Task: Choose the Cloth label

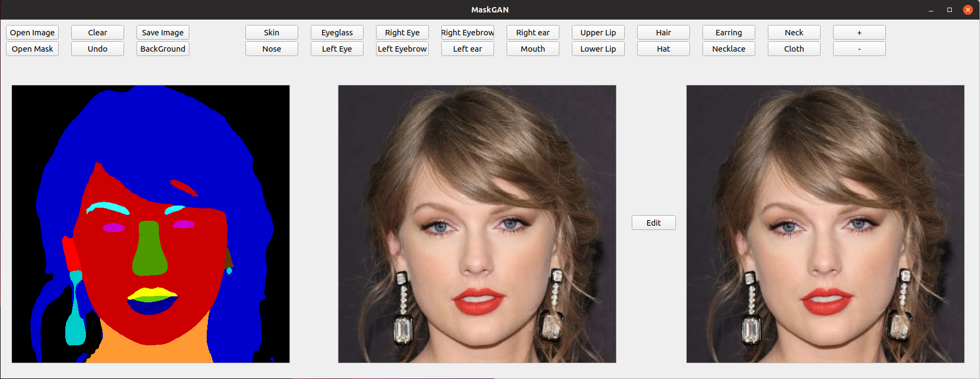Action: [794, 49]
